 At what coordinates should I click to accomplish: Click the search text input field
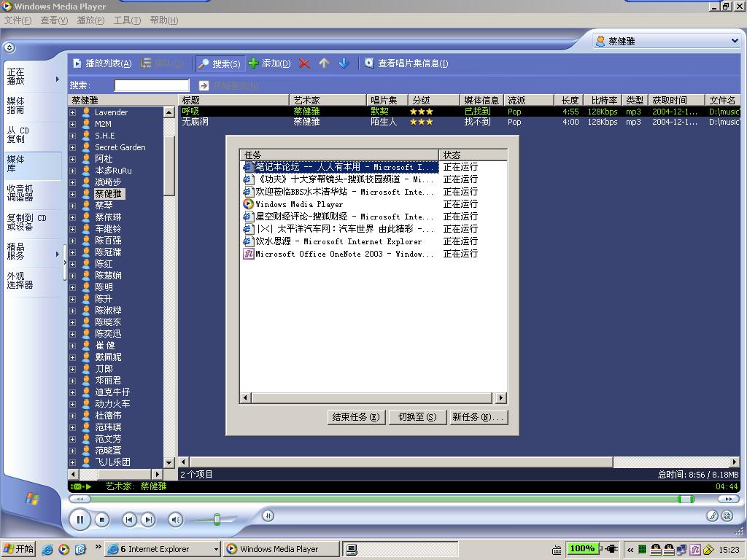(x=152, y=85)
